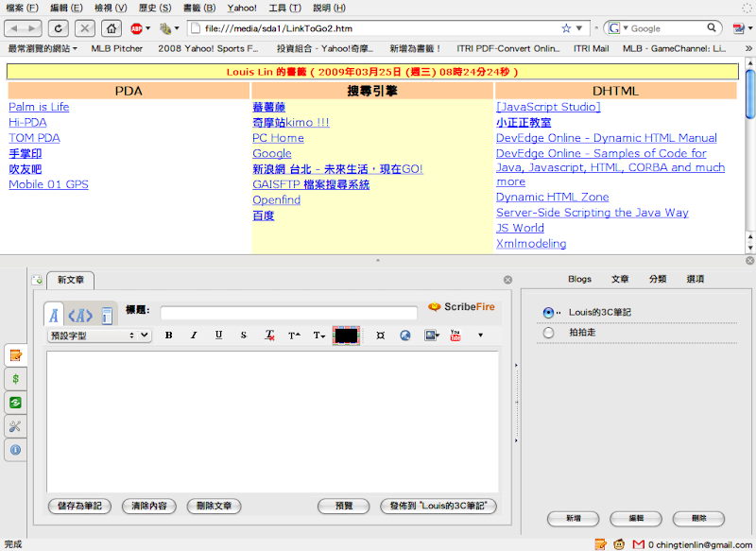
Task: Select the Louis的3C筆記 blog radio button
Action: pos(548,313)
